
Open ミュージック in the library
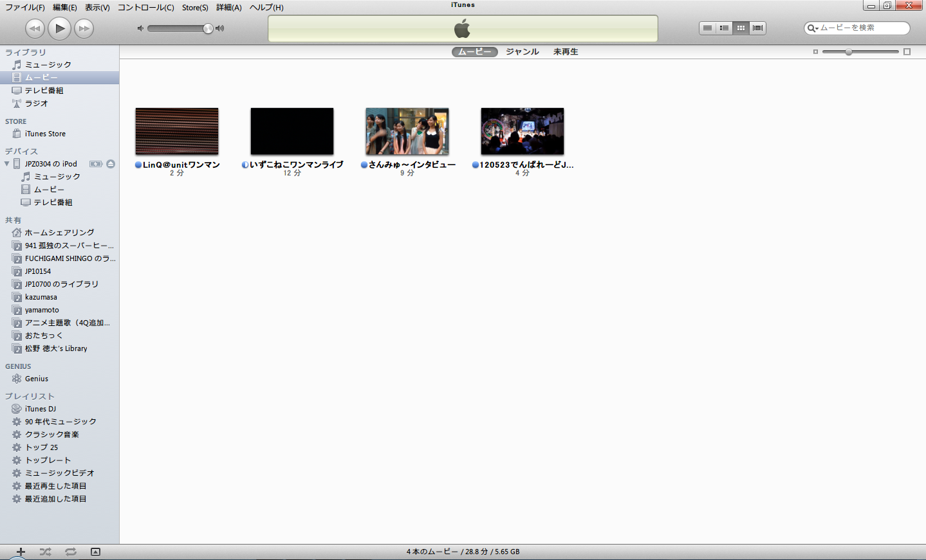pos(59,65)
